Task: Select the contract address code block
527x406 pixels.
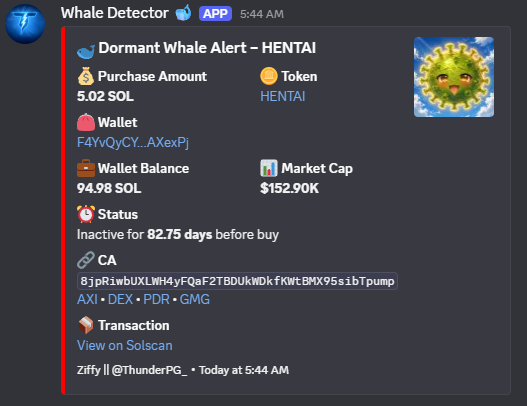Action: pyautogui.click(x=237, y=281)
